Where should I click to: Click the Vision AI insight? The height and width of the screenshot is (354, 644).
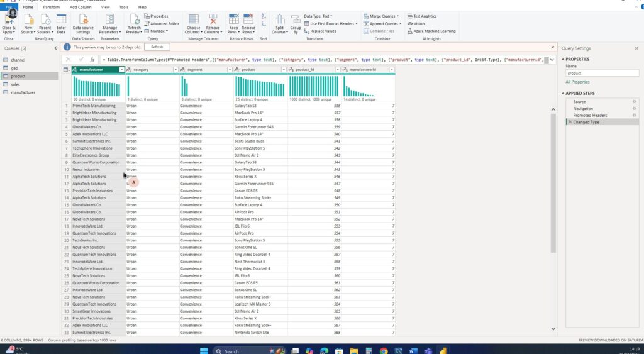[x=416, y=23]
